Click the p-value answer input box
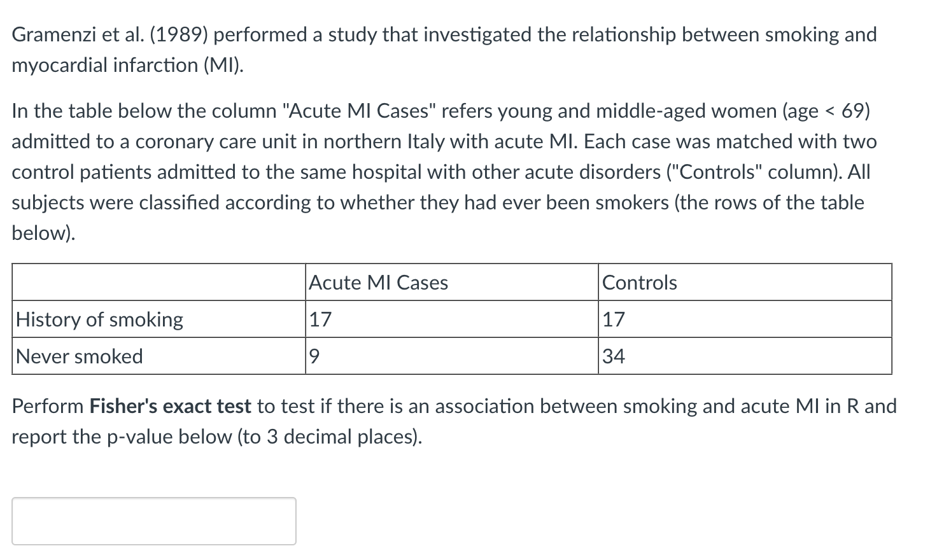 pos(153,521)
